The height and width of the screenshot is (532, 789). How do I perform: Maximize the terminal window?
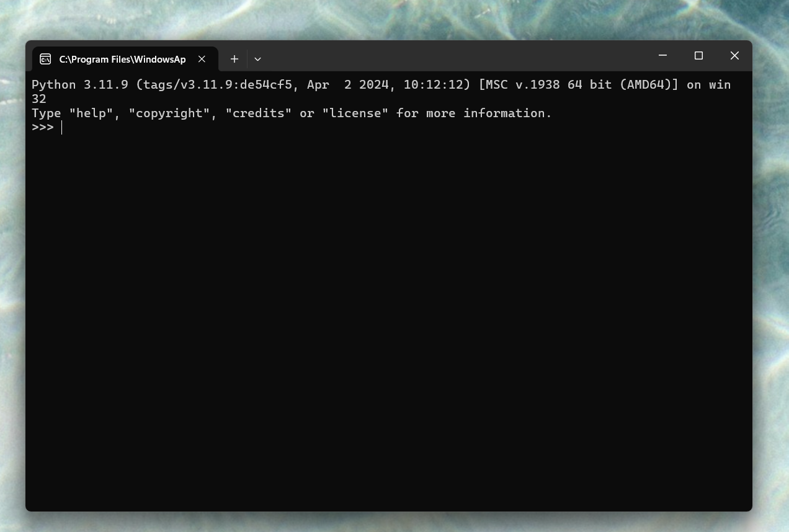coord(698,56)
